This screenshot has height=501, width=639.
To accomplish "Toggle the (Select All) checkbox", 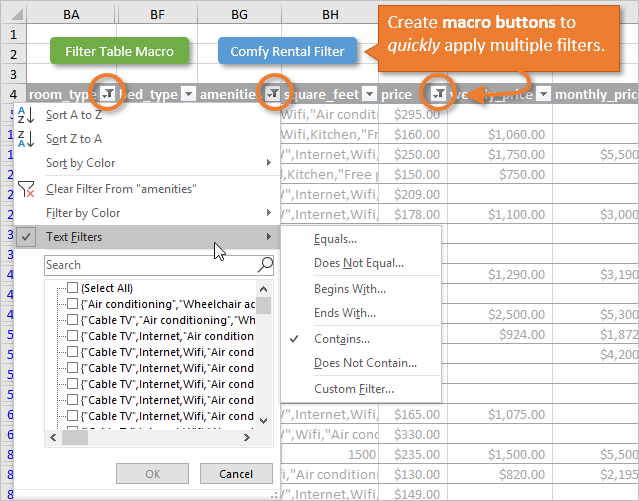I will [72, 288].
